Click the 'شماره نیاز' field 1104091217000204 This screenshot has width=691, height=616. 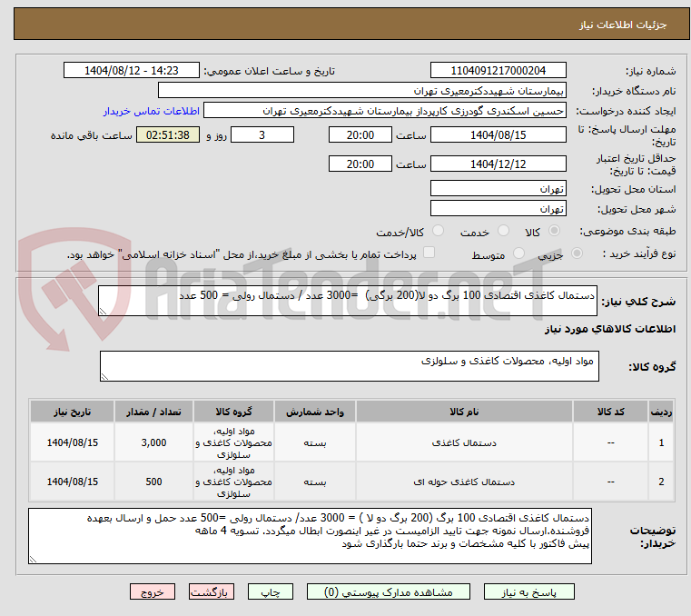[x=498, y=70]
